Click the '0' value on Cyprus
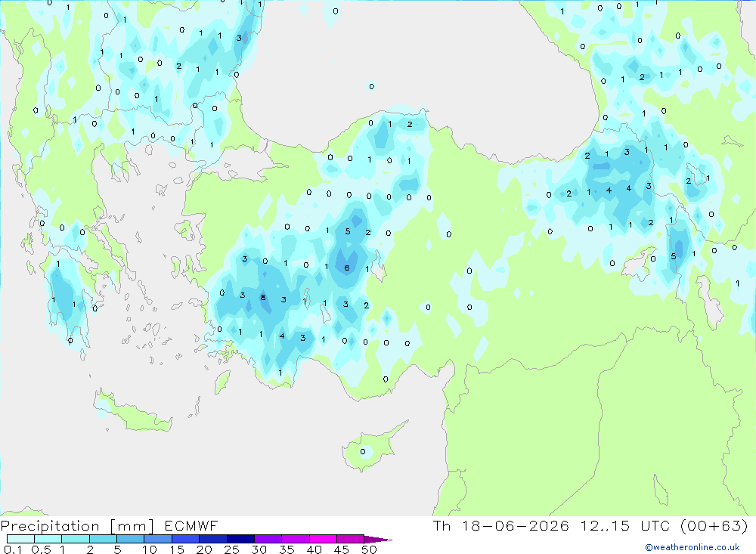The height and width of the screenshot is (554, 756). pos(363,452)
